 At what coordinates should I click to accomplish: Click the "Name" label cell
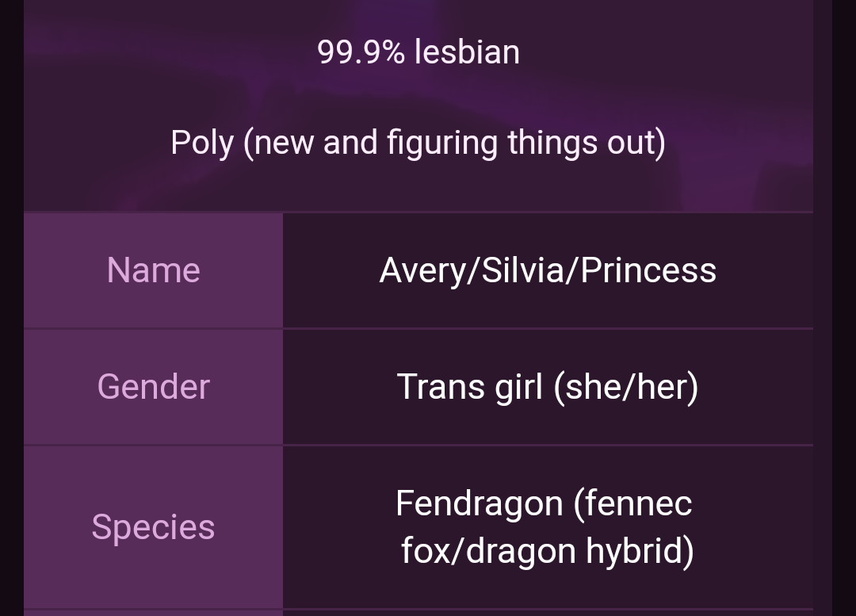coord(153,270)
